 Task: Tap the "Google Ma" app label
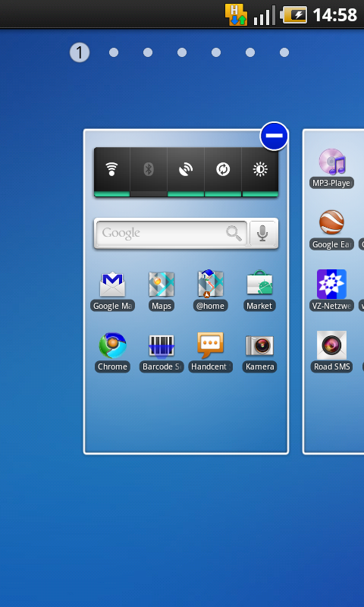coord(112,306)
